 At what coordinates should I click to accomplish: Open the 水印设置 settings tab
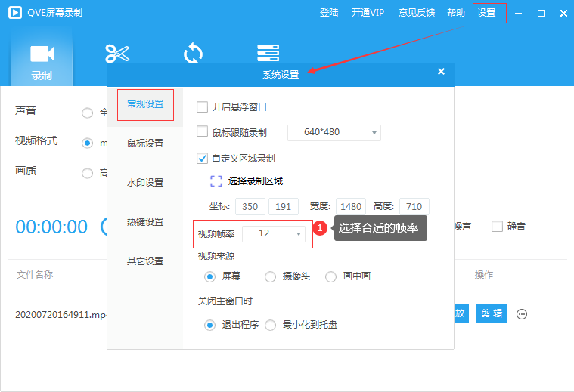click(144, 183)
